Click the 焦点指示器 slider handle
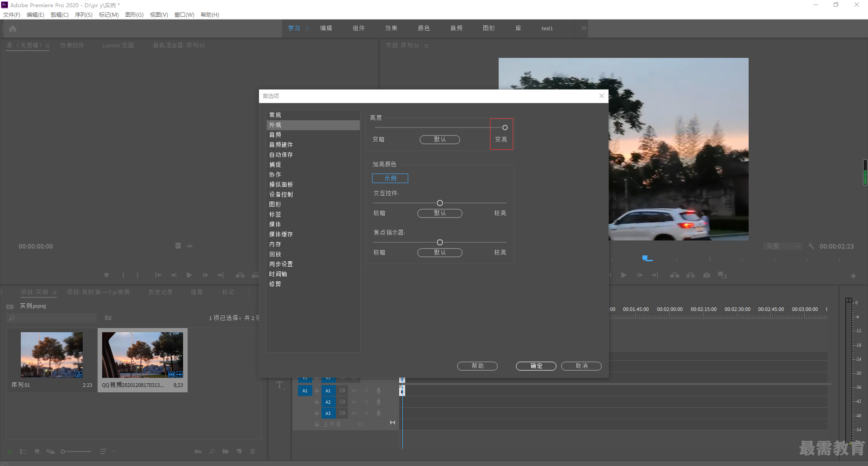The width and height of the screenshot is (868, 466). point(440,242)
